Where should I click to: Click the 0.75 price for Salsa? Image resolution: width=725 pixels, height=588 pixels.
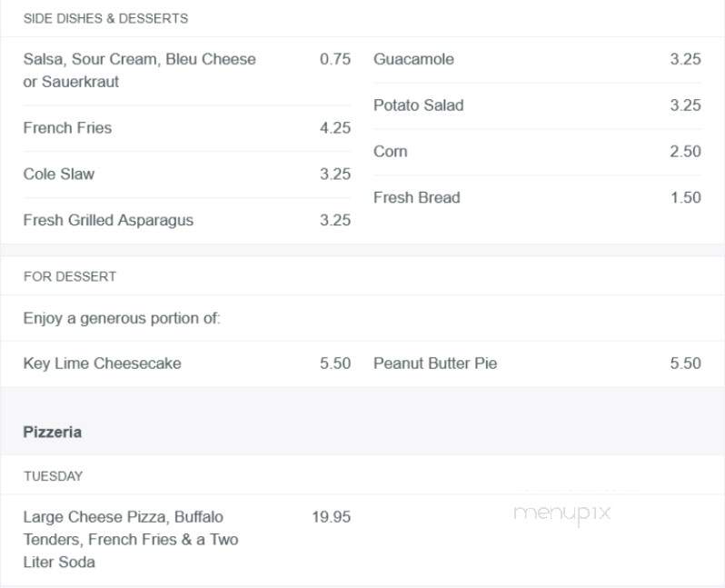tap(334, 59)
